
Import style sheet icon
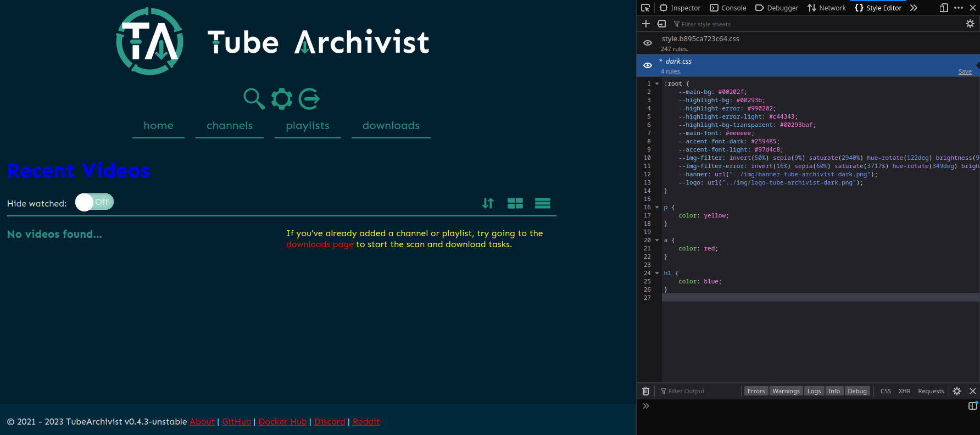pos(662,24)
